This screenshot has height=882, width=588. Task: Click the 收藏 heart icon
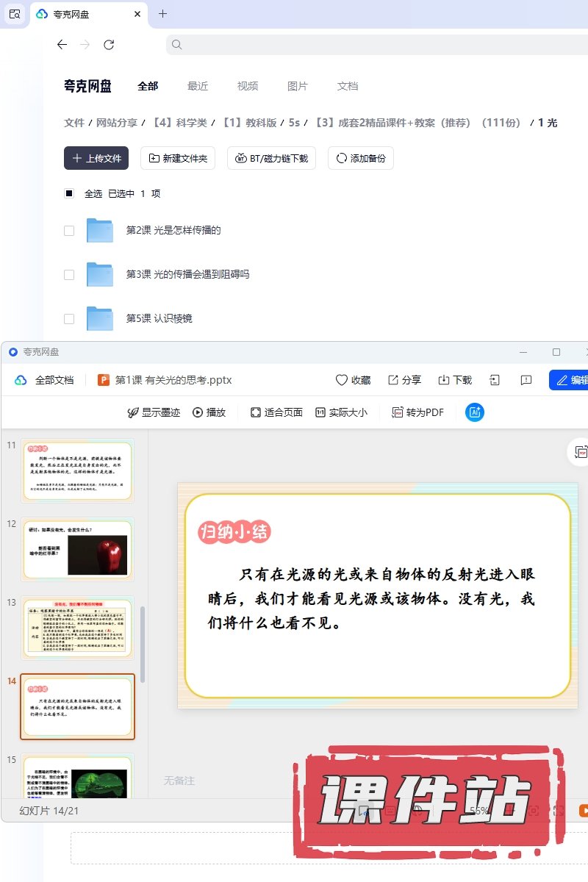click(x=342, y=380)
